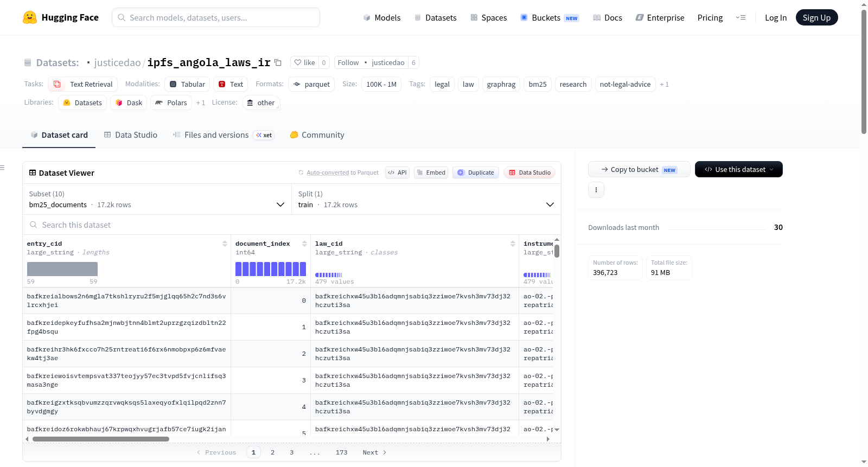868x467 pixels.
Task: Switch to the Dataset card tab
Action: click(x=59, y=135)
